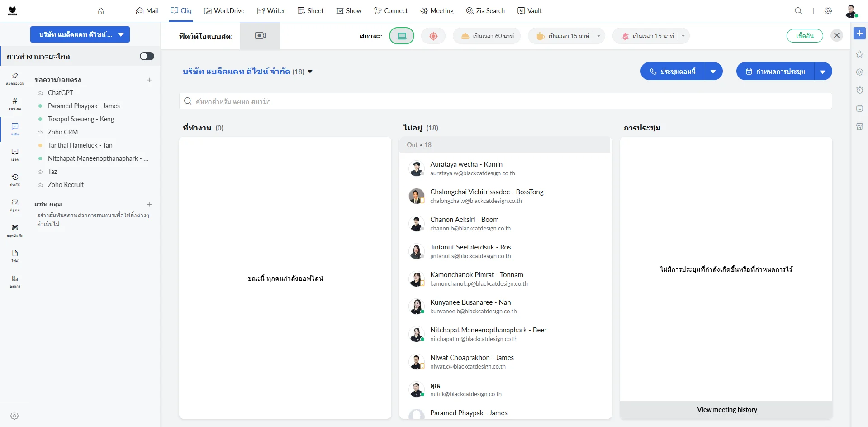Add new direct message with plus icon
This screenshot has width=868, height=427.
pyautogui.click(x=149, y=80)
